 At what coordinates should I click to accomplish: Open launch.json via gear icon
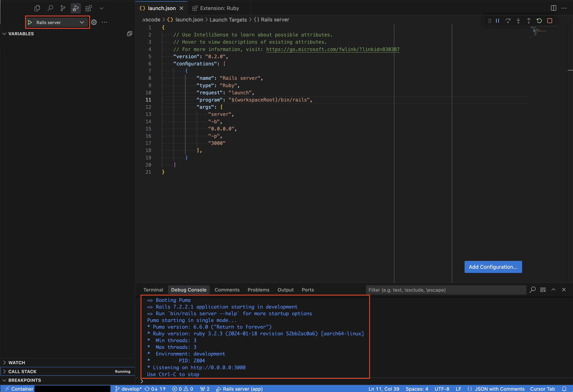pyautogui.click(x=94, y=22)
